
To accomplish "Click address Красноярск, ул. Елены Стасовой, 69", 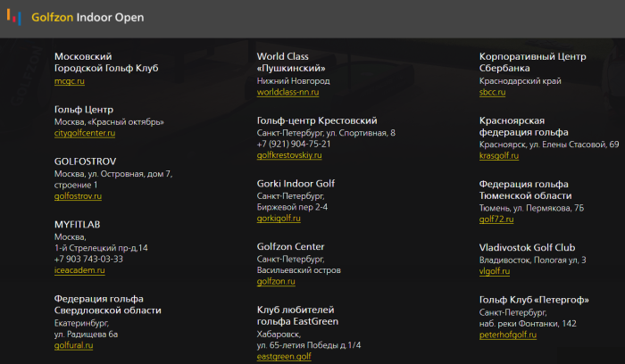I will tap(549, 145).
